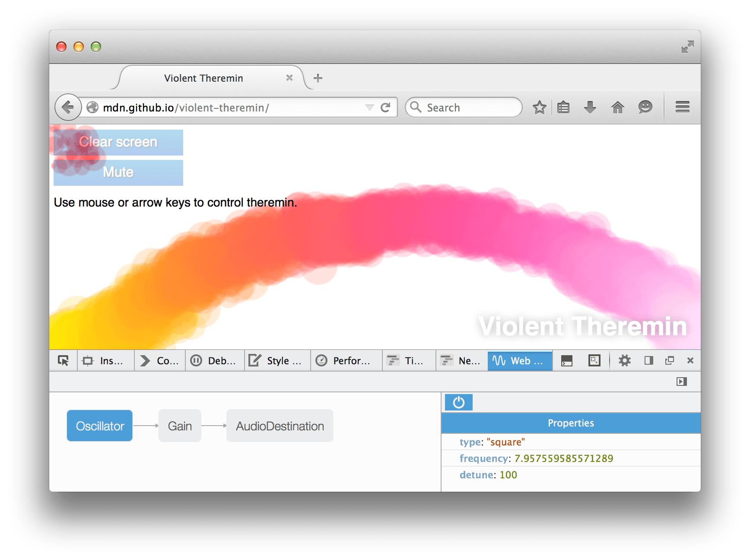Edit the detune value of 100

pyautogui.click(x=508, y=474)
